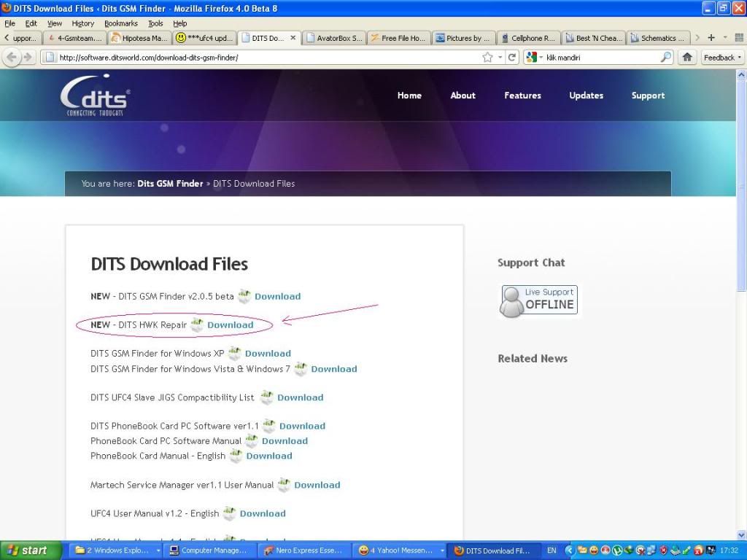Click the browser Forward arrow
Image resolution: width=747 pixels, height=560 pixels.
click(x=28, y=58)
